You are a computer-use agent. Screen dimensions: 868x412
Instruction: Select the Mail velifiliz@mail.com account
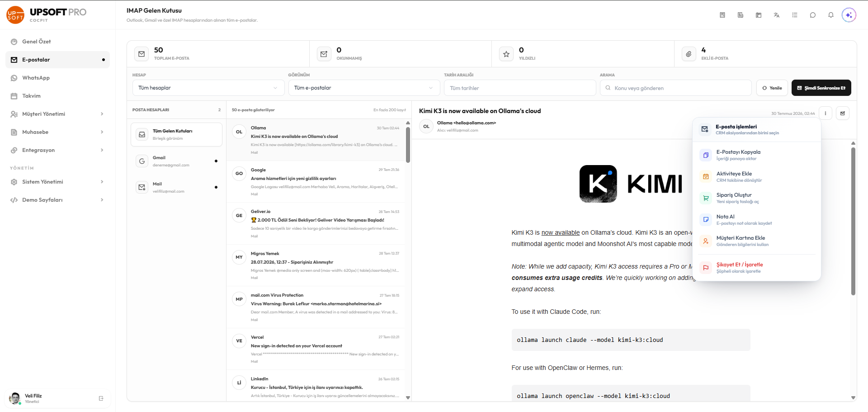pos(176,187)
